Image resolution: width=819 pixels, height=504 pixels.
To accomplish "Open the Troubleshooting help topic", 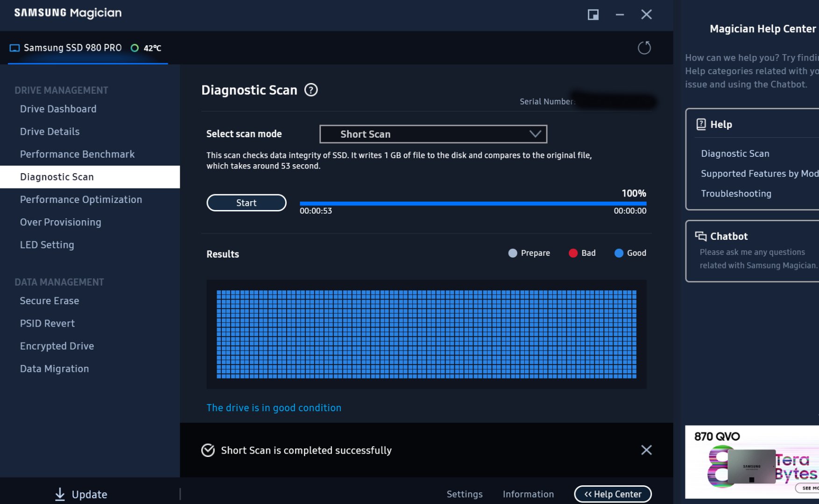I will [x=736, y=194].
